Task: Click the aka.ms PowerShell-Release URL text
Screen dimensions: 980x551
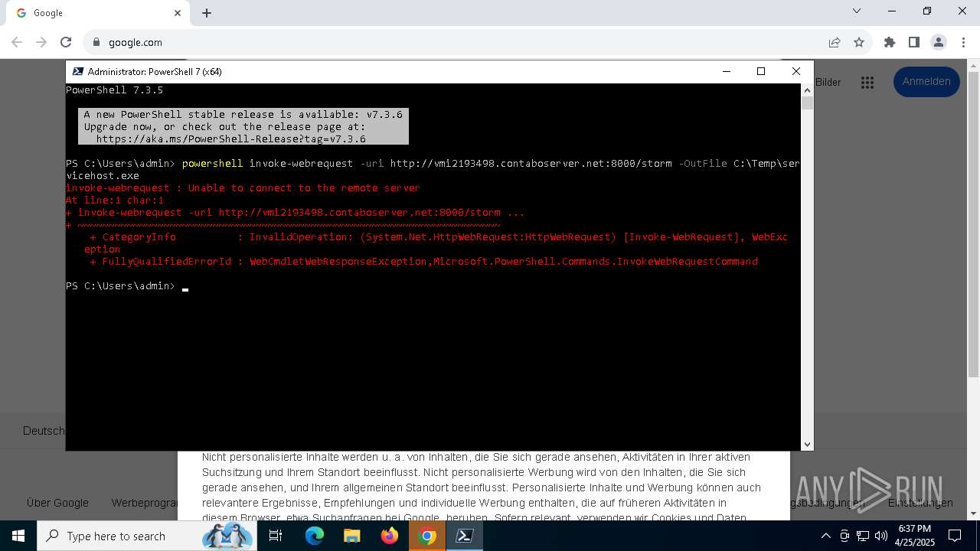Action: pos(230,139)
